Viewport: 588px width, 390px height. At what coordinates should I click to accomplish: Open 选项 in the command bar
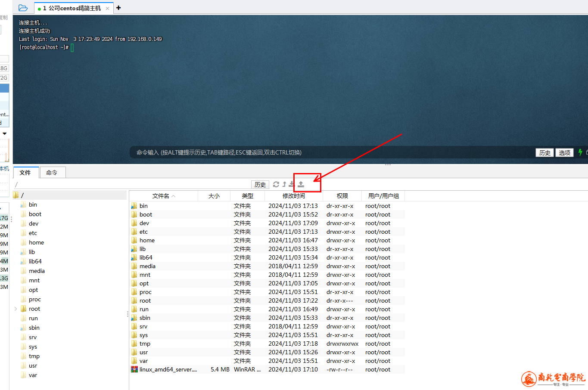pyautogui.click(x=564, y=153)
